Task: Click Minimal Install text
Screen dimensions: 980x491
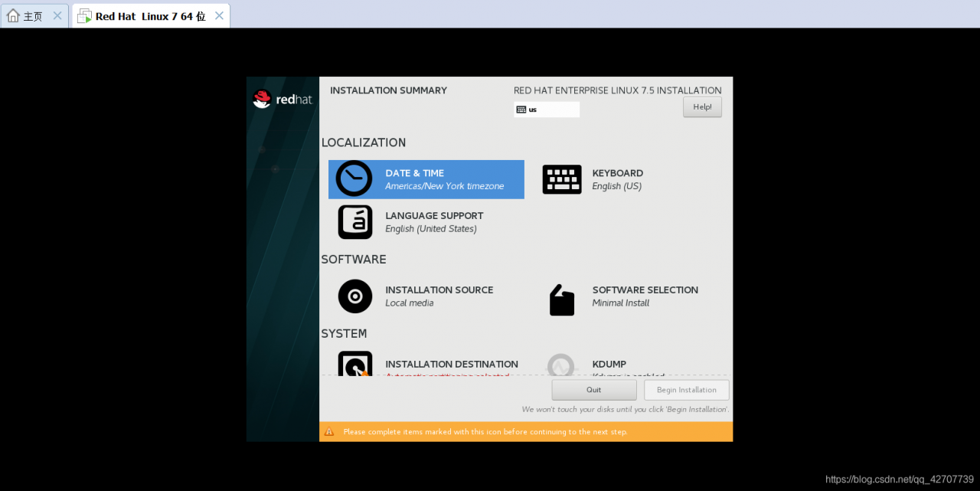Action: pos(621,303)
